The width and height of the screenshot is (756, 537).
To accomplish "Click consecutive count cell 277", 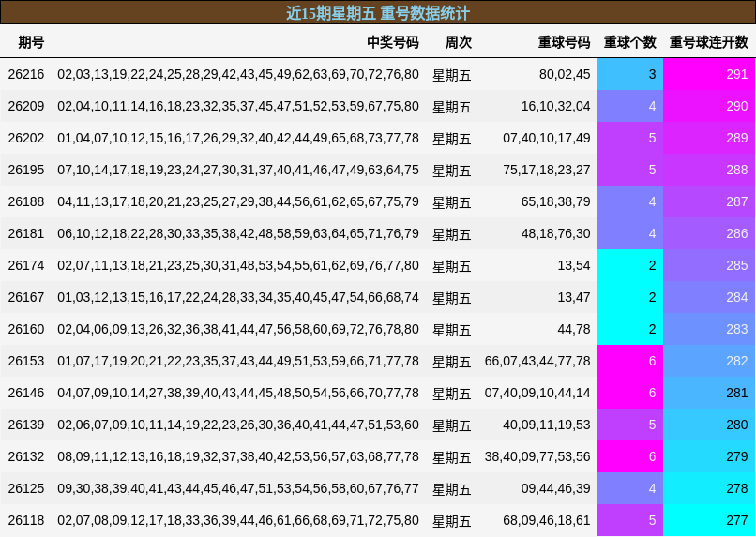I will coord(709,520).
